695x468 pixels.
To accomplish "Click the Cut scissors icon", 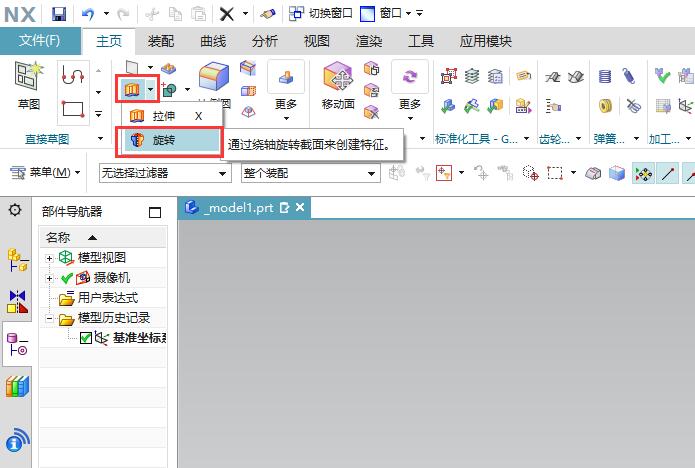I will click(152, 14).
